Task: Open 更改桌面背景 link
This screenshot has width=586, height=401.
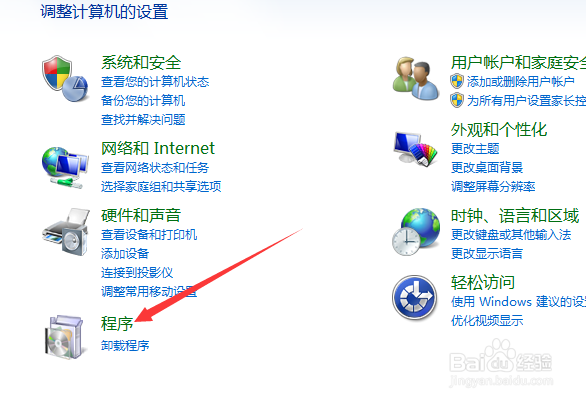Action: click(x=487, y=167)
